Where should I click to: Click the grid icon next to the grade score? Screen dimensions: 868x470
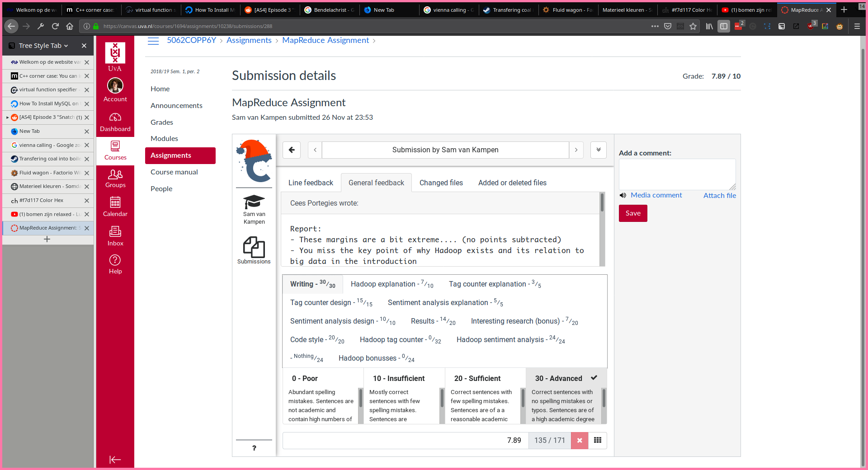[597, 440]
